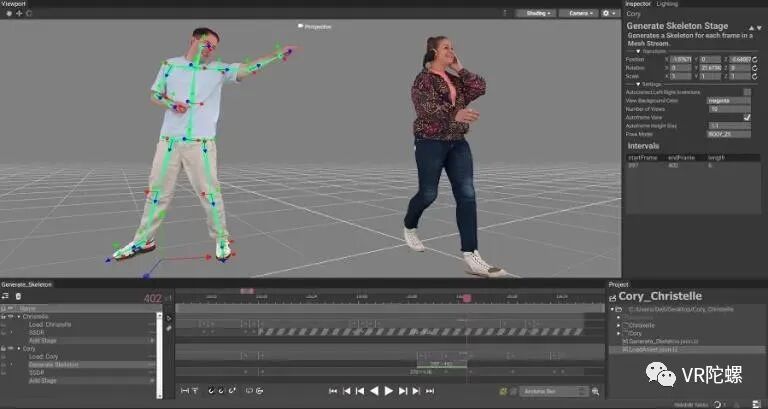Move stage up with up arrow
Viewport: 768px width, 409px height.
(x=751, y=28)
